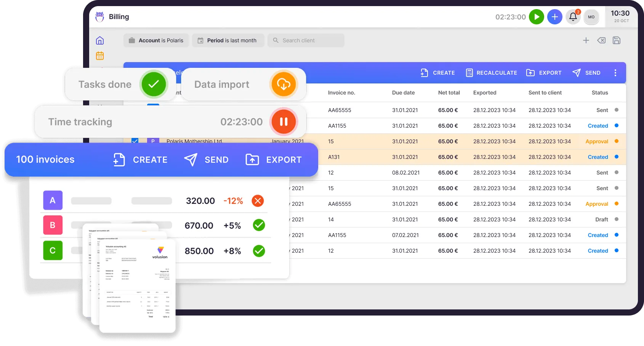644x346 pixels.
Task: Dismiss item A with the red X
Action: pos(258,200)
